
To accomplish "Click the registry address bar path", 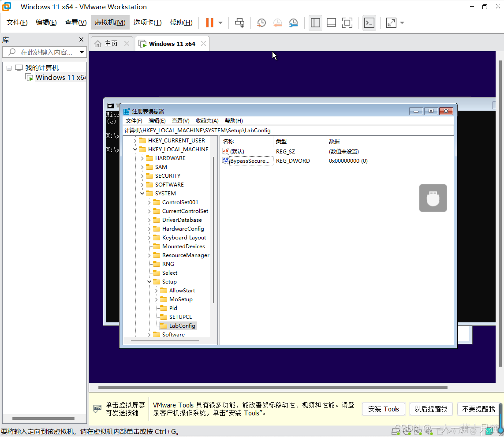I will (288, 130).
